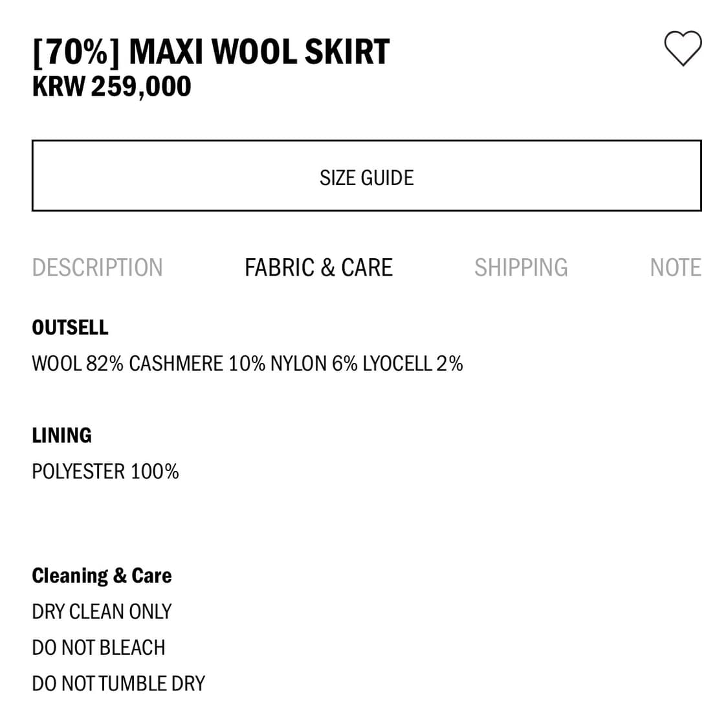
Task: Add the skirt to wishlist with heart icon
Action: [x=683, y=49]
